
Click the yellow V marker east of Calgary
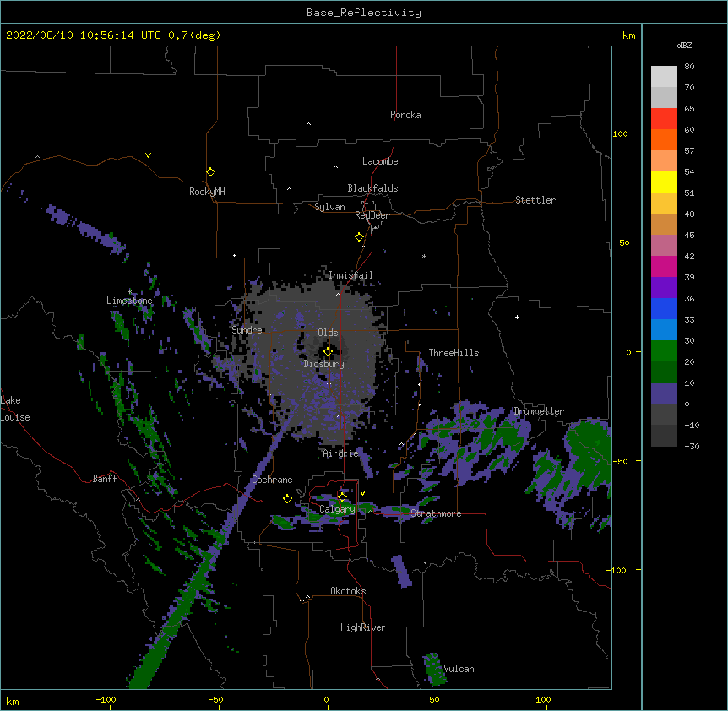pyautogui.click(x=362, y=493)
